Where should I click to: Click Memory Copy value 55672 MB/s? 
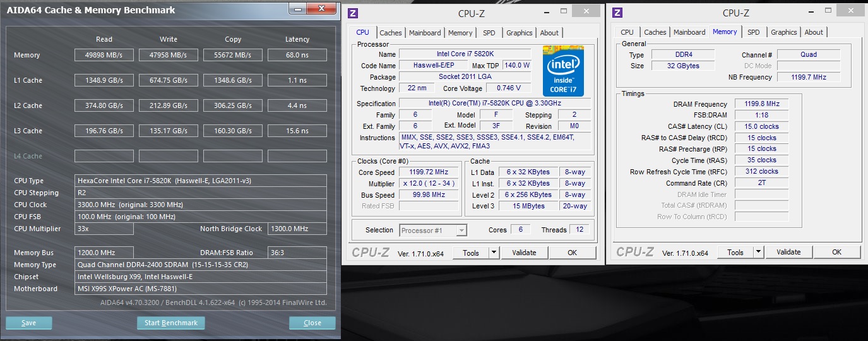coord(233,55)
